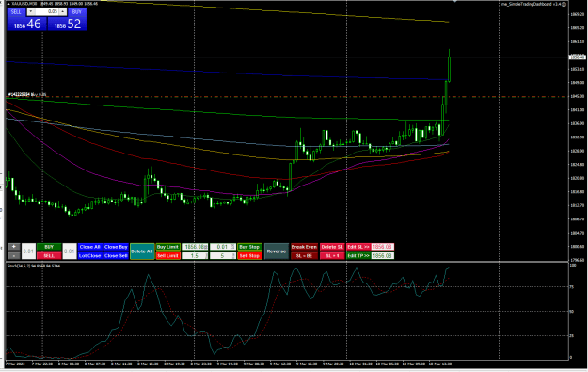Click the minus lot-size dashboard button
The height and width of the screenshot is (372, 588).
tap(14, 255)
